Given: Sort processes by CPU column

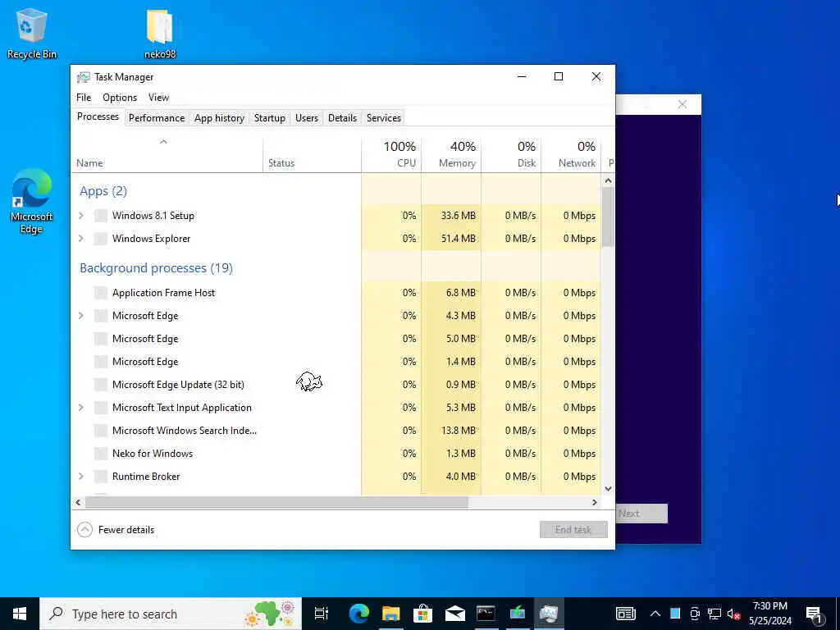Looking at the screenshot, I should [391, 154].
